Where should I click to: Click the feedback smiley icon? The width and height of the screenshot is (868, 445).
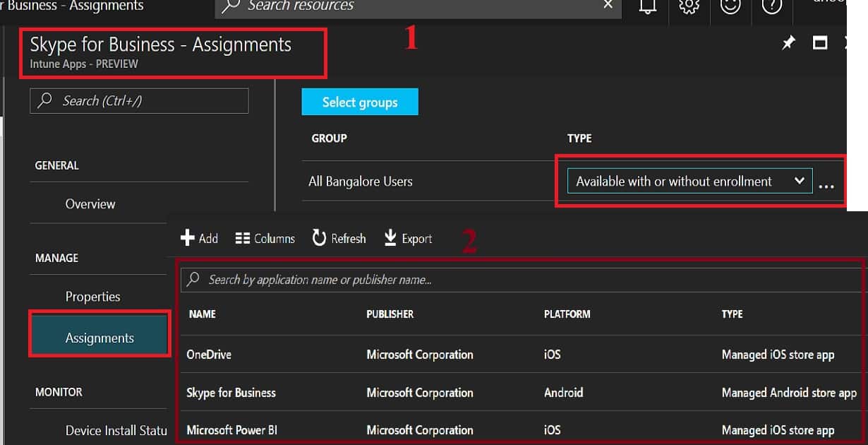pos(730,6)
